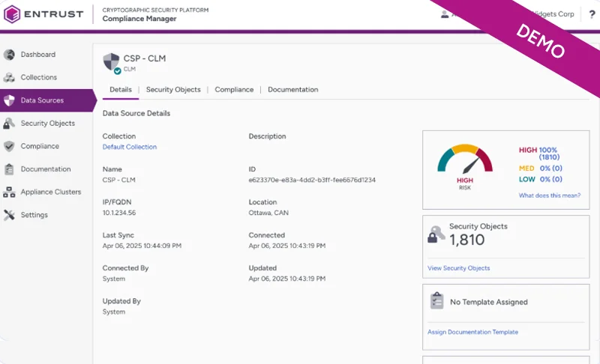This screenshot has height=364, width=600.
Task: Click the Settings tools icon
Action: [9, 215]
